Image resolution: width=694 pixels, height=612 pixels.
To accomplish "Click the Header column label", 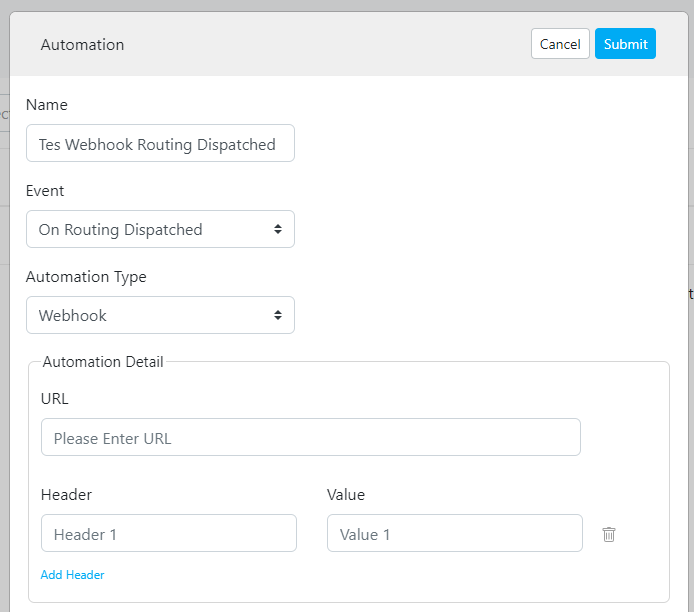I will [67, 495].
